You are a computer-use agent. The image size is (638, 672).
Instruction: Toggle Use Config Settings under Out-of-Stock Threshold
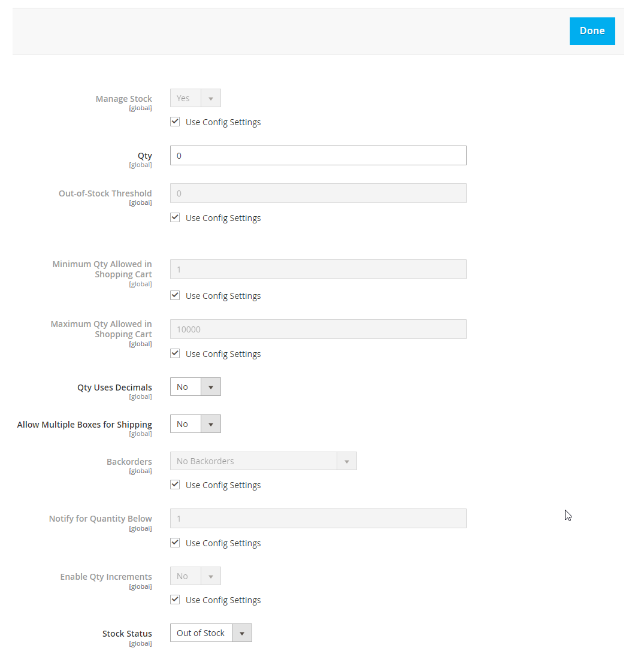point(175,218)
